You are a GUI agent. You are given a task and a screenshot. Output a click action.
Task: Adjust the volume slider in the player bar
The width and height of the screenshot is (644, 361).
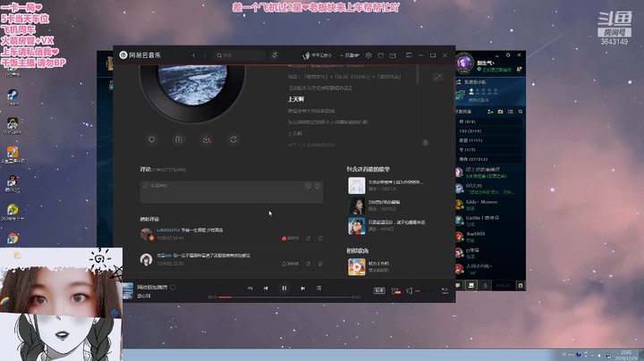425,290
